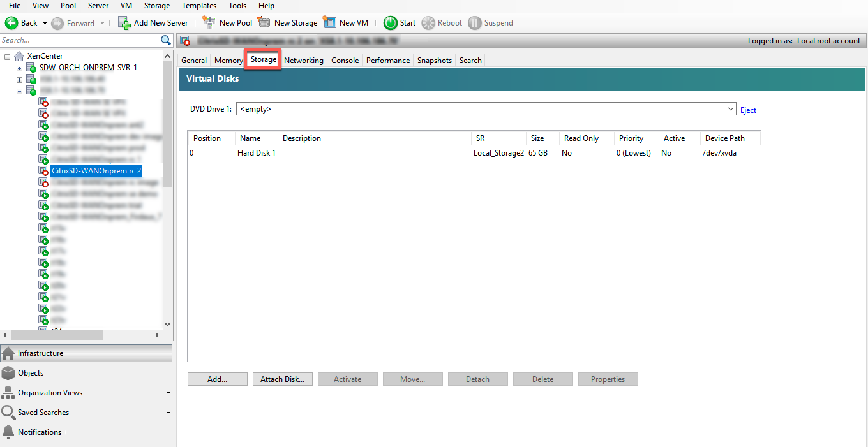The image size is (868, 447).
Task: Open the Help menu
Action: click(x=266, y=6)
